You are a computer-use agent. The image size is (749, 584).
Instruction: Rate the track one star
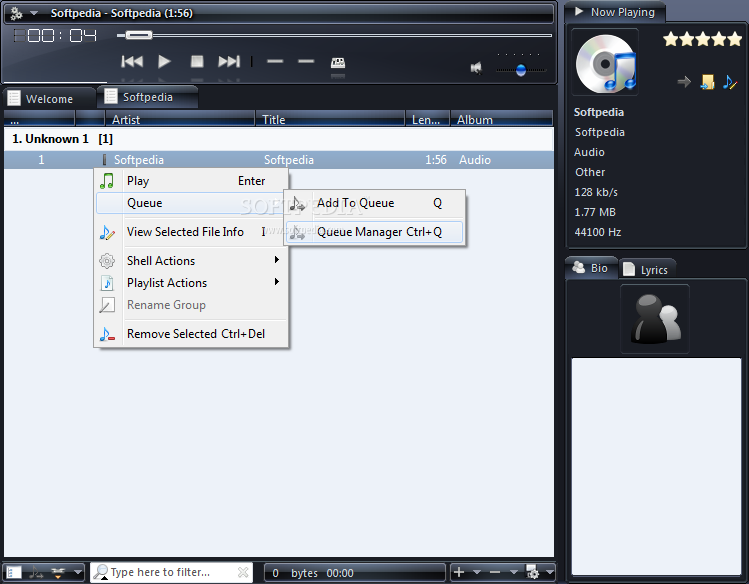pyautogui.click(x=671, y=39)
